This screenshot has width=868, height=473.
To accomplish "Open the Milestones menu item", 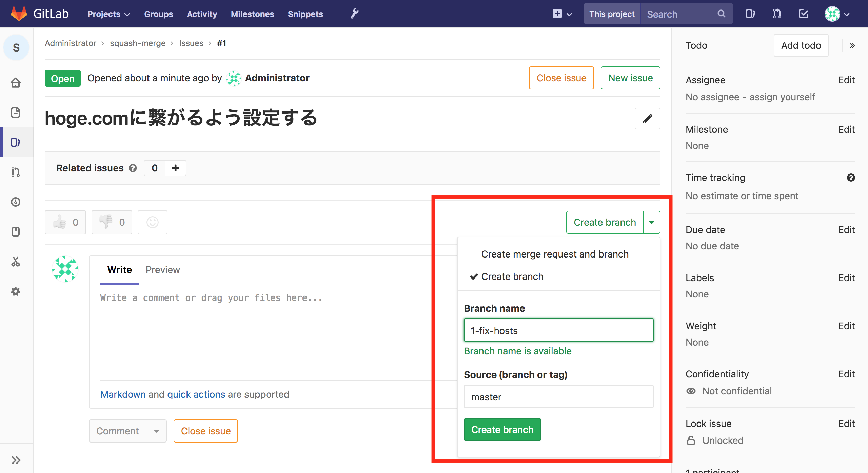I will [x=252, y=14].
